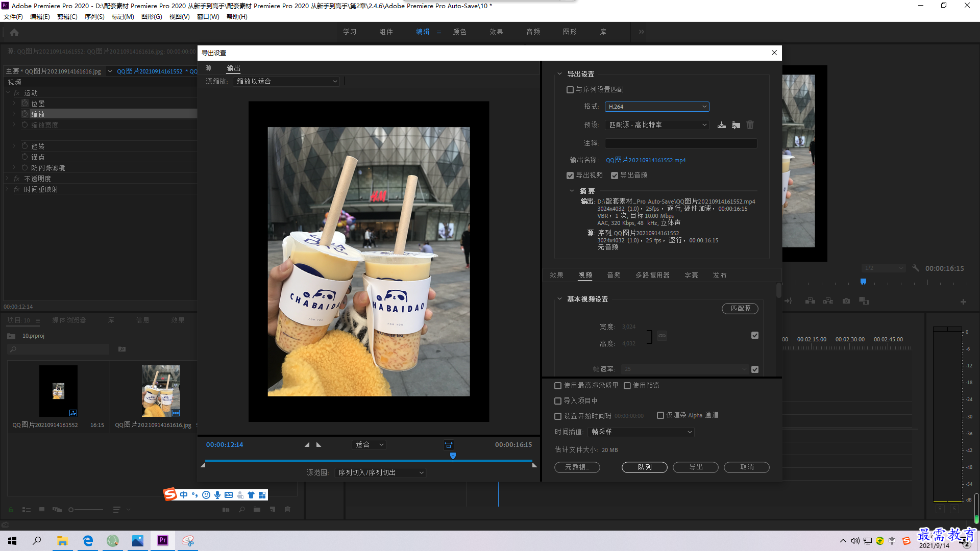
Task: Click output name QQ图片20210914161552.mp4 link
Action: point(646,160)
